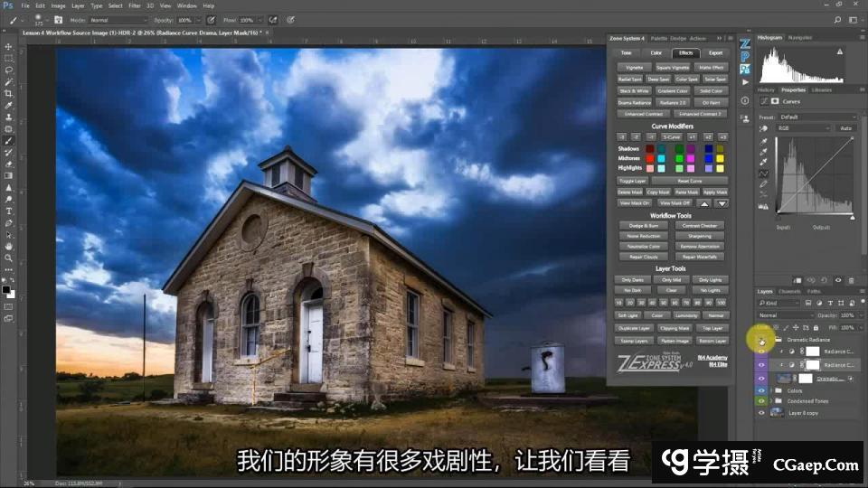This screenshot has height=488, width=868.
Task: Hide the Layer 0 copy layer
Action: [761, 412]
